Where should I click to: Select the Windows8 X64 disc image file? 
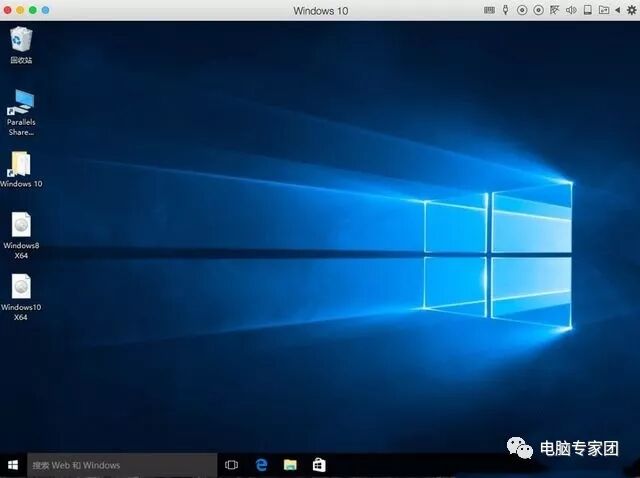(21, 236)
